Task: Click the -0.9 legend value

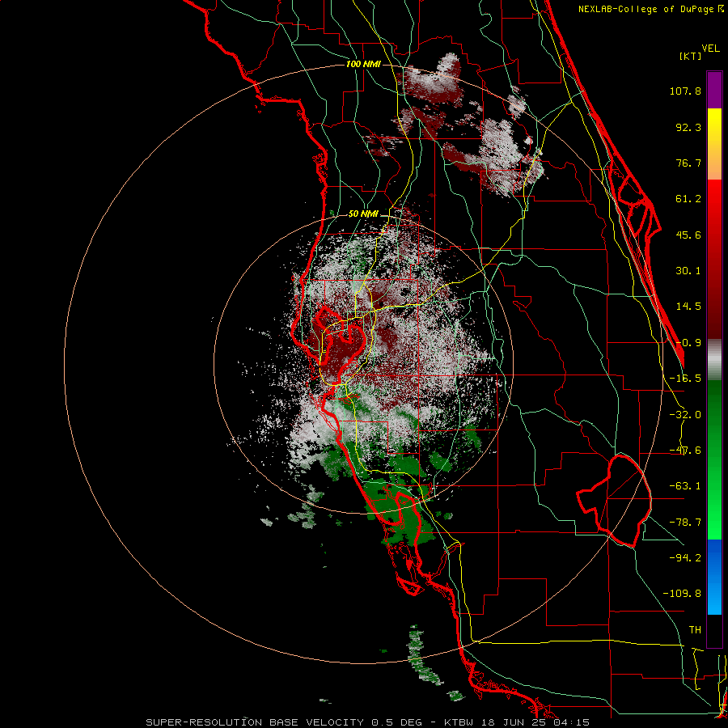Action: 688,343
